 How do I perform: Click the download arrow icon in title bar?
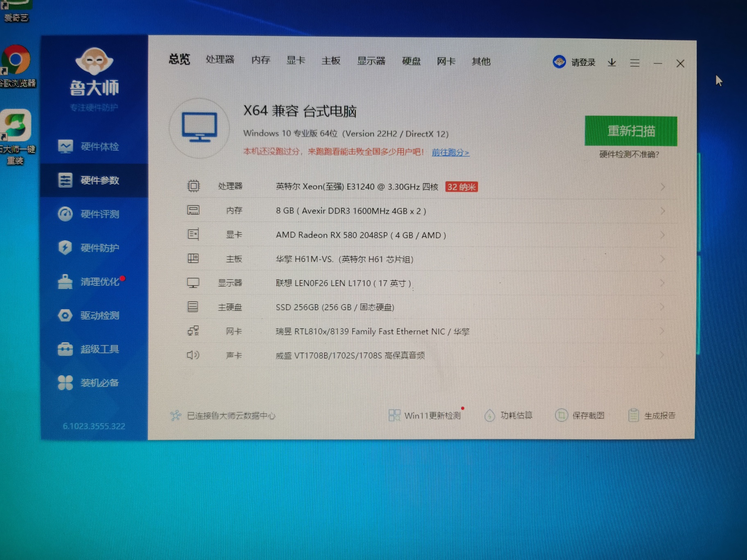[611, 63]
